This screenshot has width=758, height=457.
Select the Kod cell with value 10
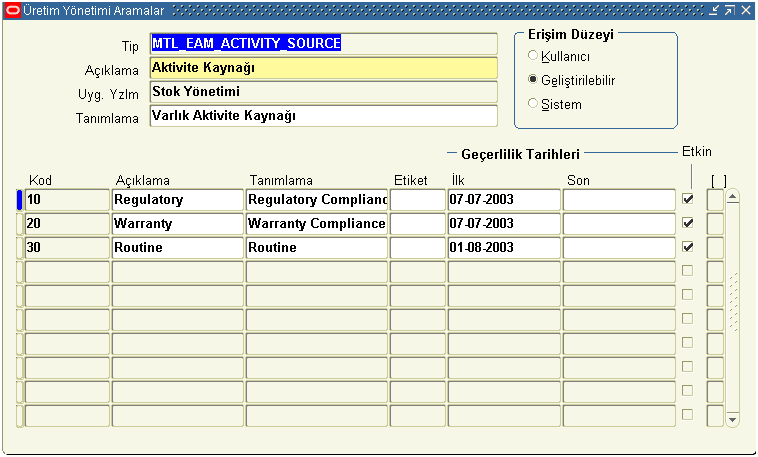[67, 200]
